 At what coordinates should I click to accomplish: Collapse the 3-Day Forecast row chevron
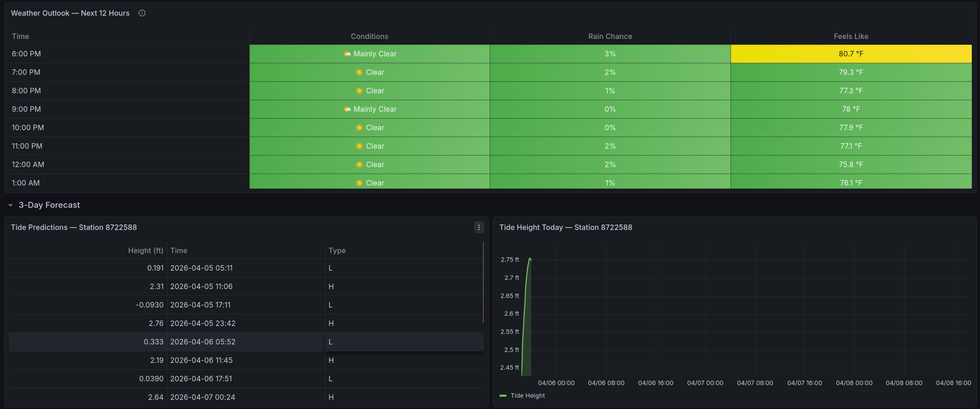[x=11, y=205]
